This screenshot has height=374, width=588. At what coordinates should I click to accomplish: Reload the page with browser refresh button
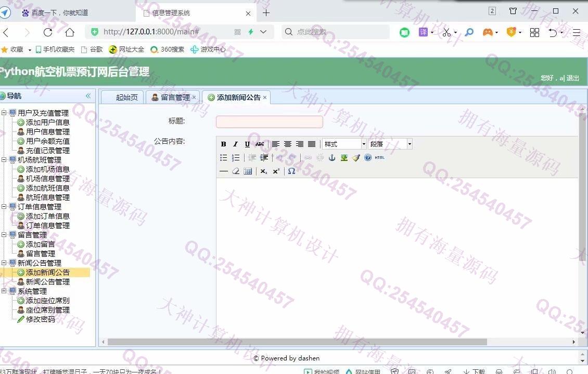pyautogui.click(x=48, y=32)
